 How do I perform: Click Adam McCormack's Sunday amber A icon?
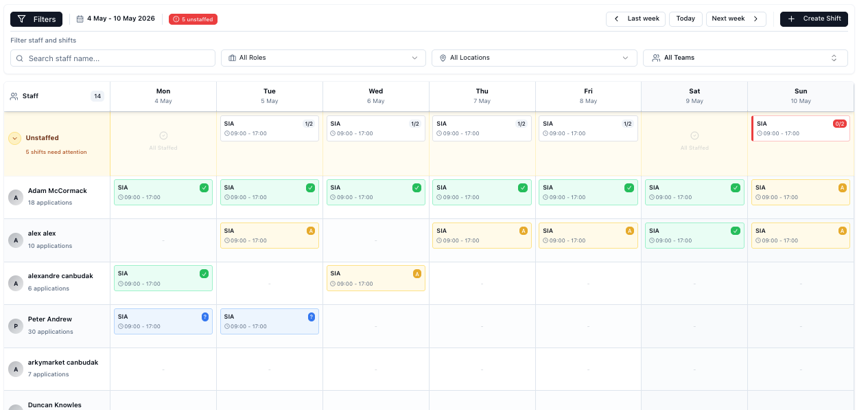[x=842, y=187]
